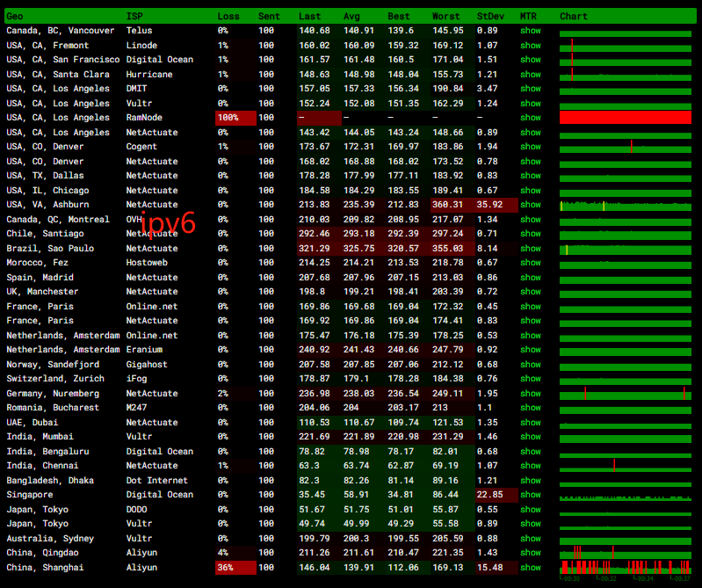Click show for Sydney Vultr row

coord(531,538)
